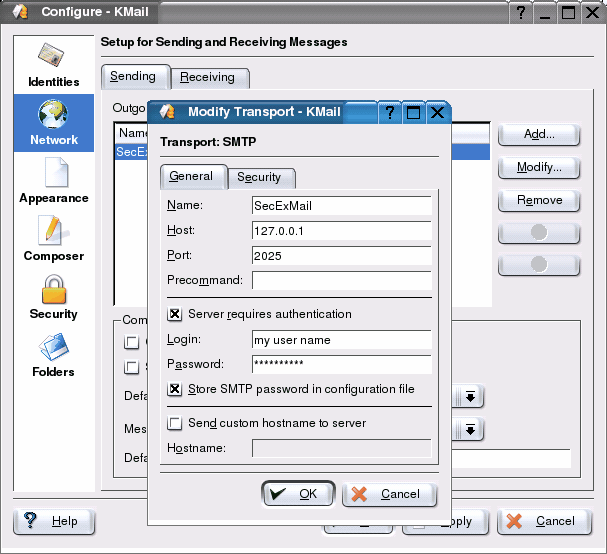607x554 pixels.
Task: Toggle the first checkbox in Configure KMail's lower group
Action: (x=132, y=342)
